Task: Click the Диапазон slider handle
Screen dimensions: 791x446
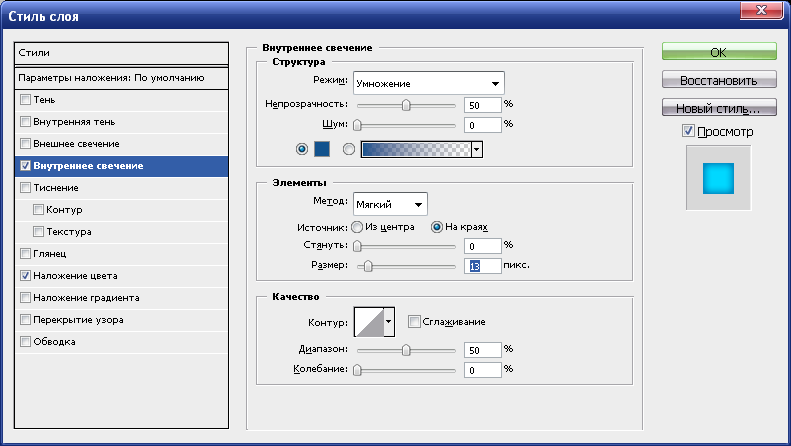Action: coord(406,350)
